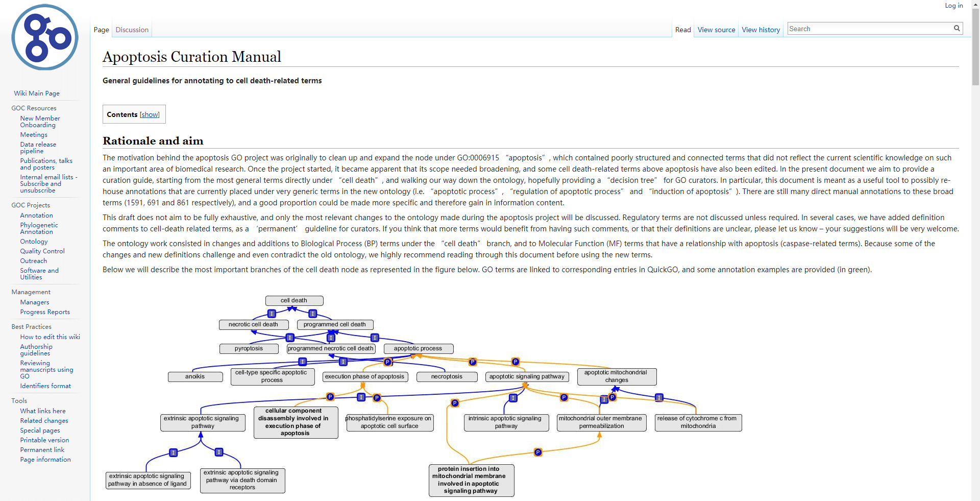The width and height of the screenshot is (980, 501).
Task: Open Internal email lists link
Action: click(x=48, y=184)
